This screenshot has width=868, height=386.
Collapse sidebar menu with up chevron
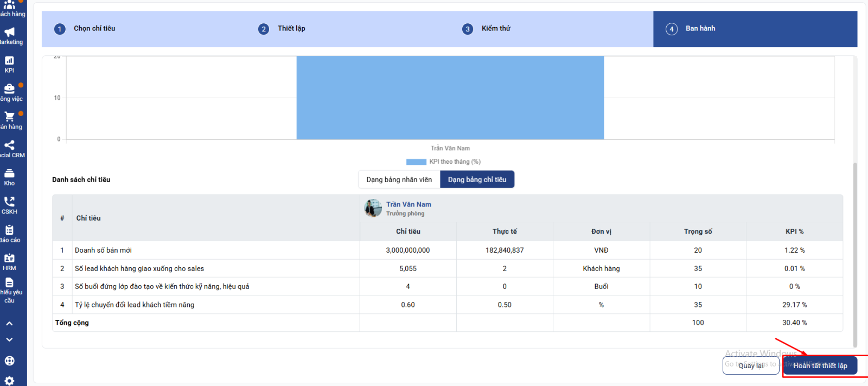[x=9, y=324]
